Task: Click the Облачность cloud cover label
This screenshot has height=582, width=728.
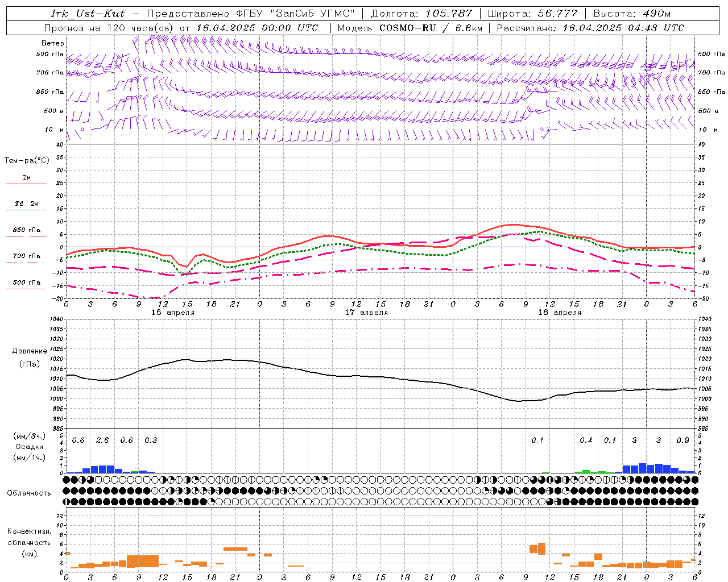Action: click(29, 493)
